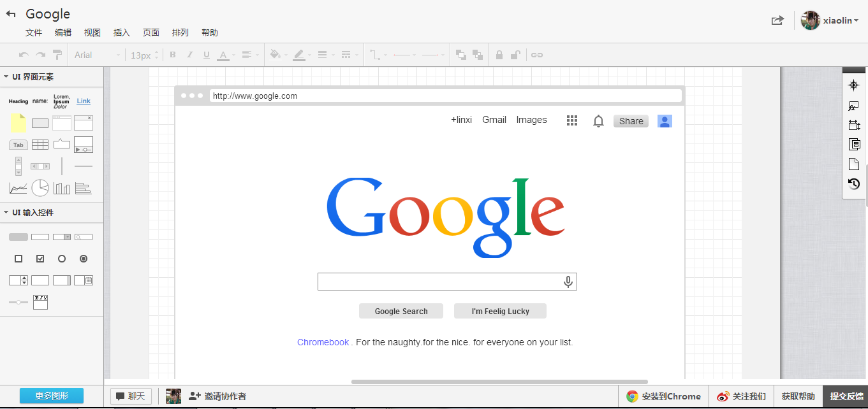The image size is (868, 409).
Task: Click the Google search input field in mockup
Action: point(447,282)
